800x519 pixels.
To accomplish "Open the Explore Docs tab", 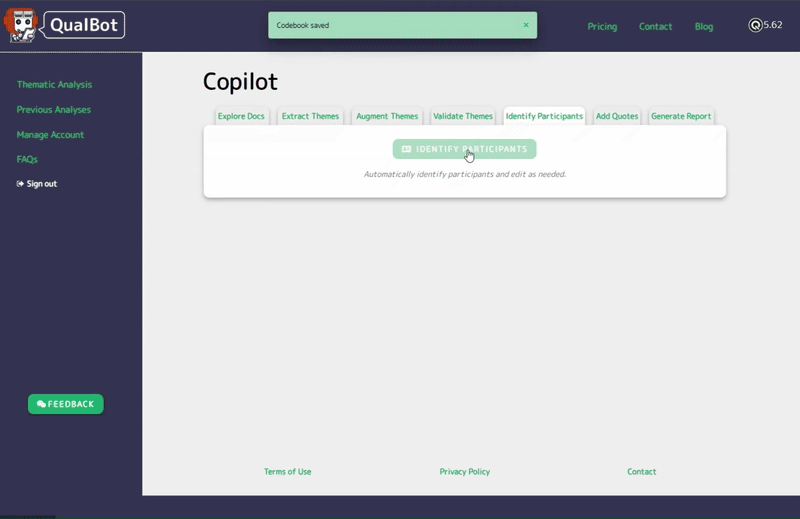I will click(x=241, y=116).
